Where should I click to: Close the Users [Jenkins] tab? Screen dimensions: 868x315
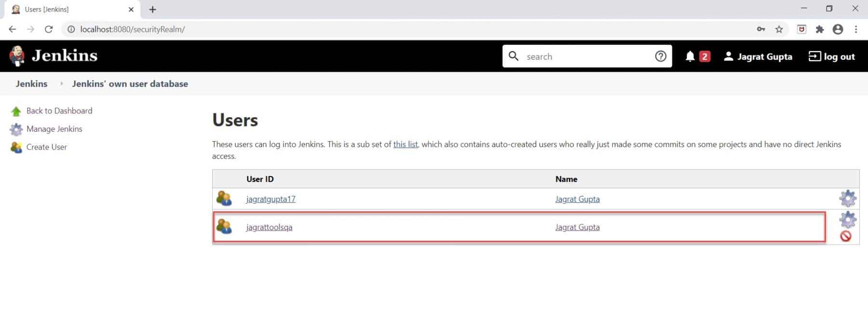point(131,10)
